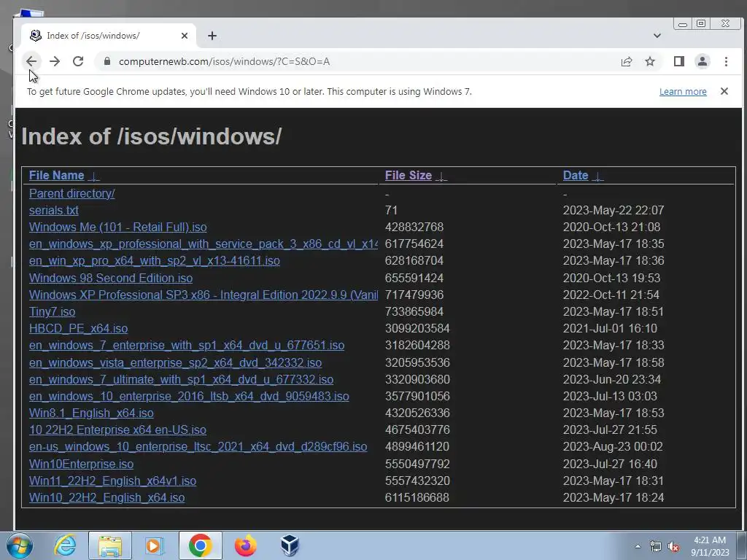Open the Chrome profile menu
Viewport: 747px width, 560px height.
pos(703,61)
